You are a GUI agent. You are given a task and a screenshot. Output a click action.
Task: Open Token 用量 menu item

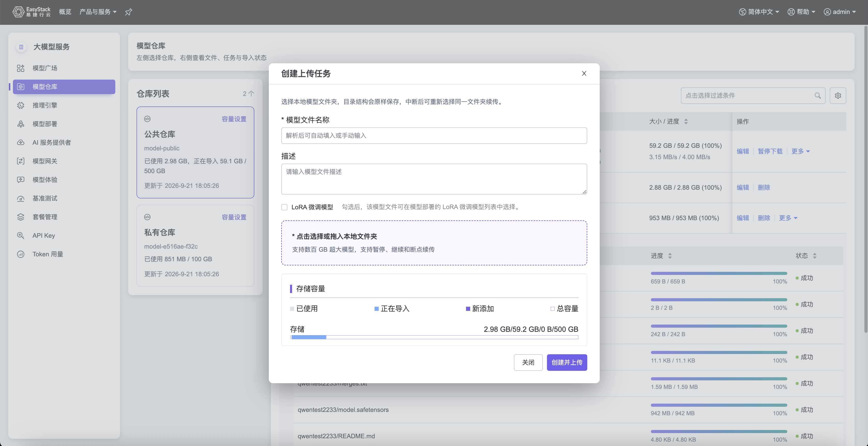coord(64,254)
